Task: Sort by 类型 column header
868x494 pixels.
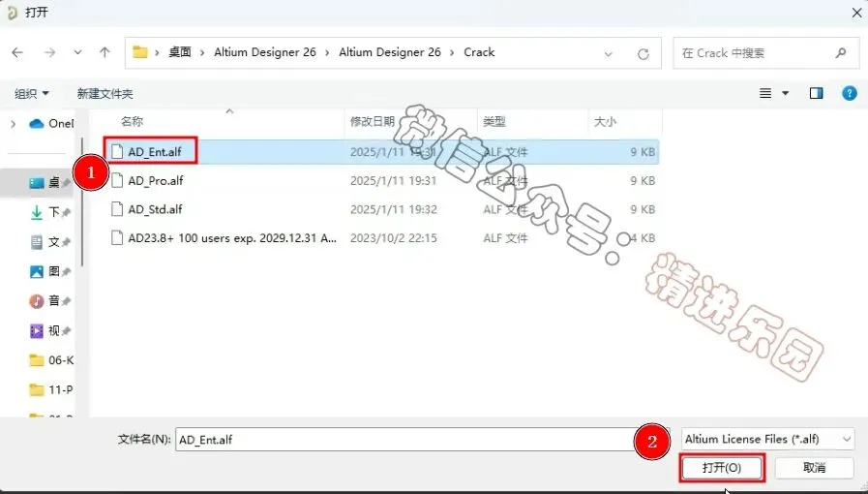Action: [494, 121]
